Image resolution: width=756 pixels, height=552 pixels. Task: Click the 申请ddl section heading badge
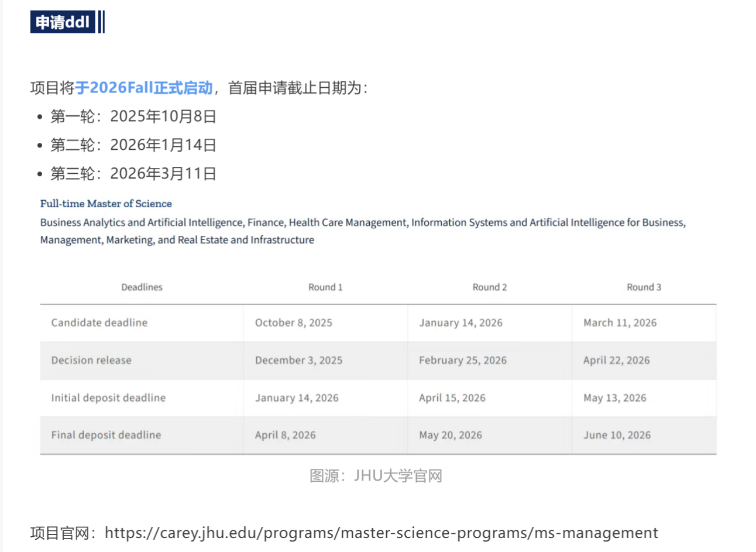pyautogui.click(x=63, y=22)
